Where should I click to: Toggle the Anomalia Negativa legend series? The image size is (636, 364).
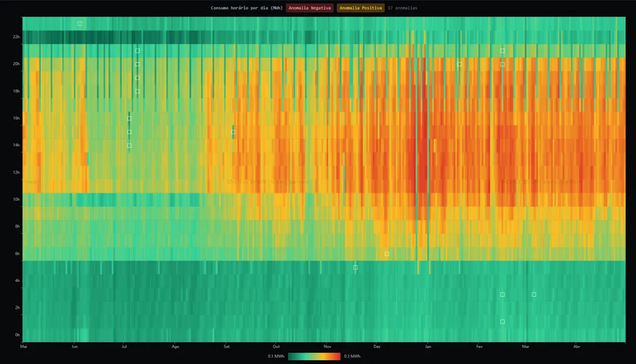point(310,8)
